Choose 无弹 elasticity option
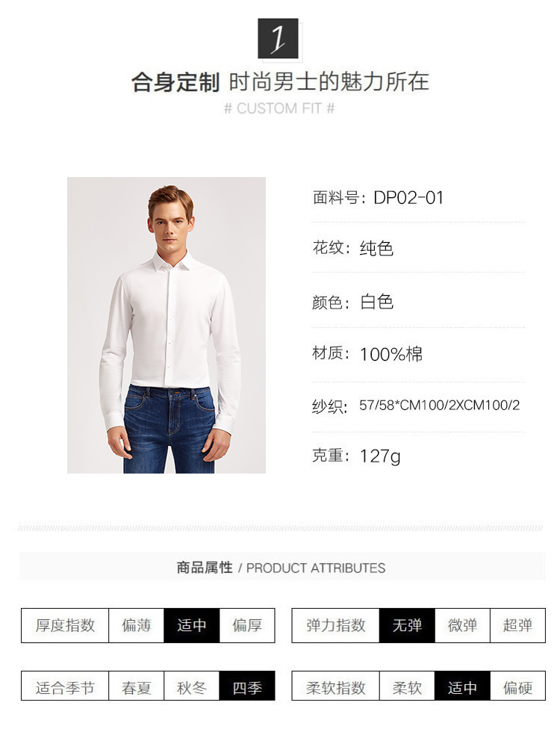 [407, 625]
